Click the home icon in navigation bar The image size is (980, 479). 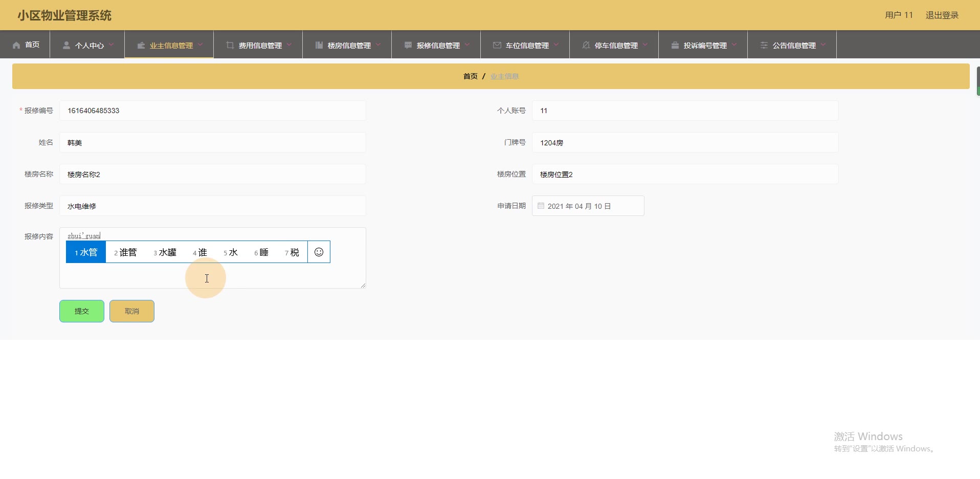(16, 45)
